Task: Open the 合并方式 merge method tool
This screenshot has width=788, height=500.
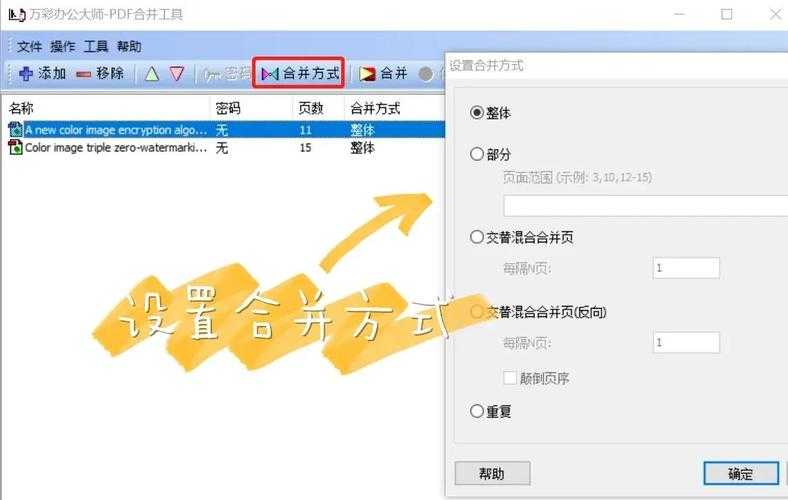Action: click(299, 73)
